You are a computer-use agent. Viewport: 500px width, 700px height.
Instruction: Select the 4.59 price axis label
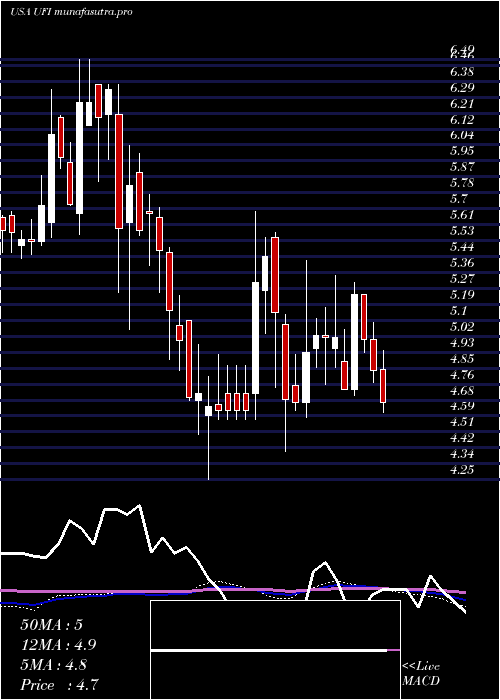point(462,406)
